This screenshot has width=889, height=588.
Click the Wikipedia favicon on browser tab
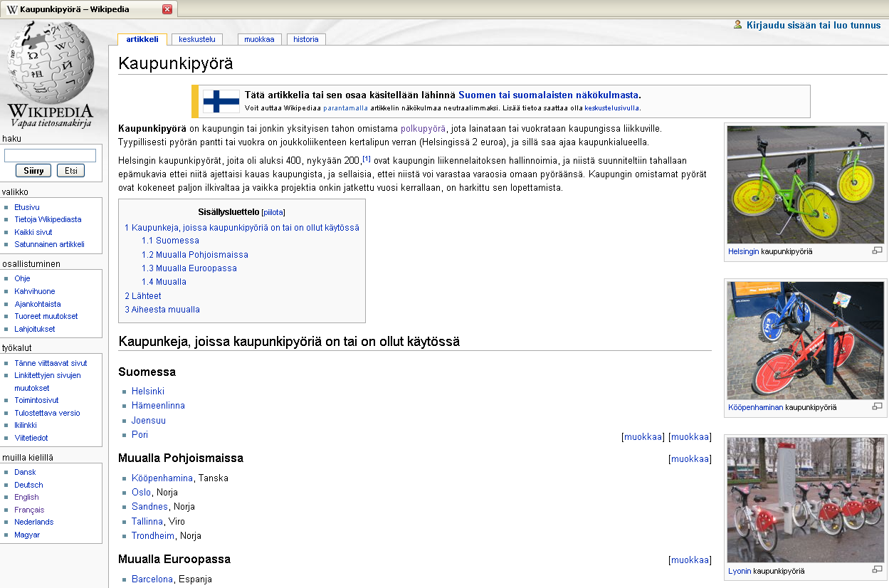click(12, 9)
